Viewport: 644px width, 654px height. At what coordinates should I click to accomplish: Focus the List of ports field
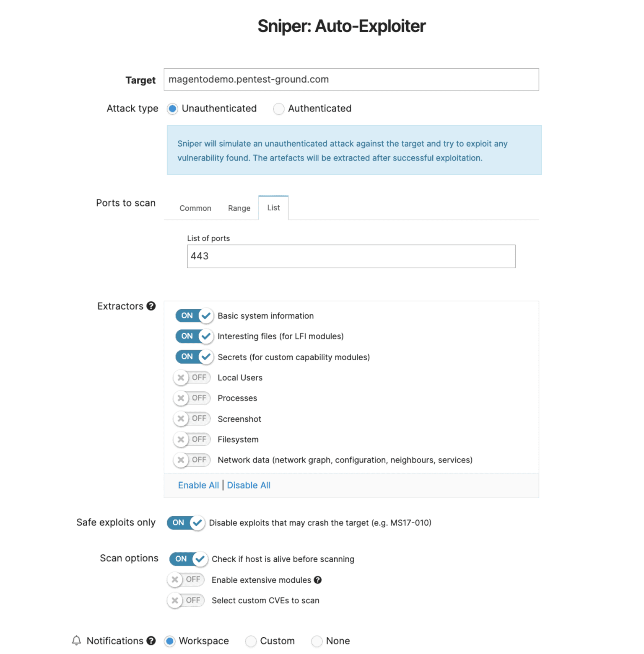[351, 256]
